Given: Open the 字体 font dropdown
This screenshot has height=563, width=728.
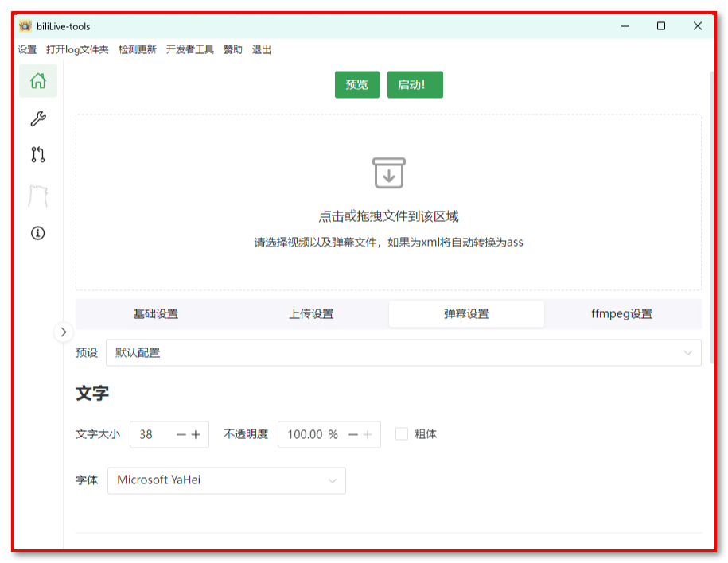Looking at the screenshot, I should tap(226, 480).
